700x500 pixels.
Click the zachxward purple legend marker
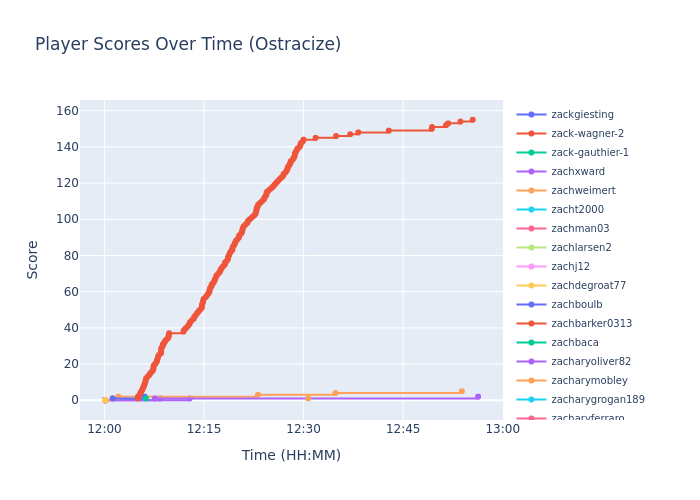coord(531,172)
